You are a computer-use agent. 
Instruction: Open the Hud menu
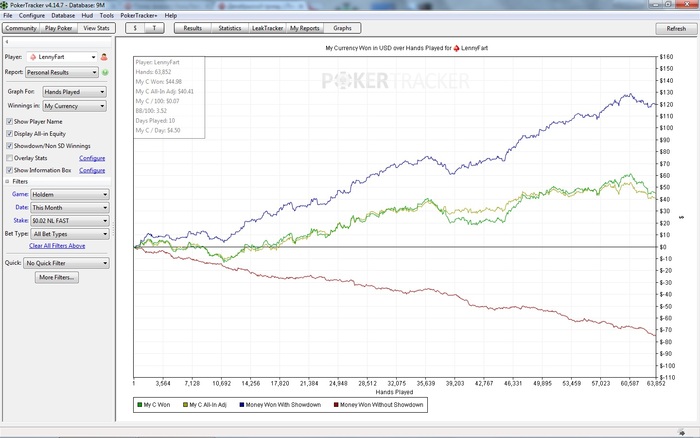(87, 15)
